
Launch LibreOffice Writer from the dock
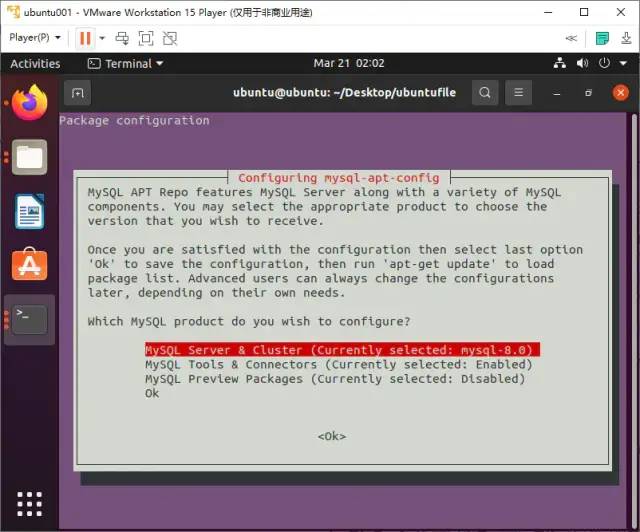[29, 211]
